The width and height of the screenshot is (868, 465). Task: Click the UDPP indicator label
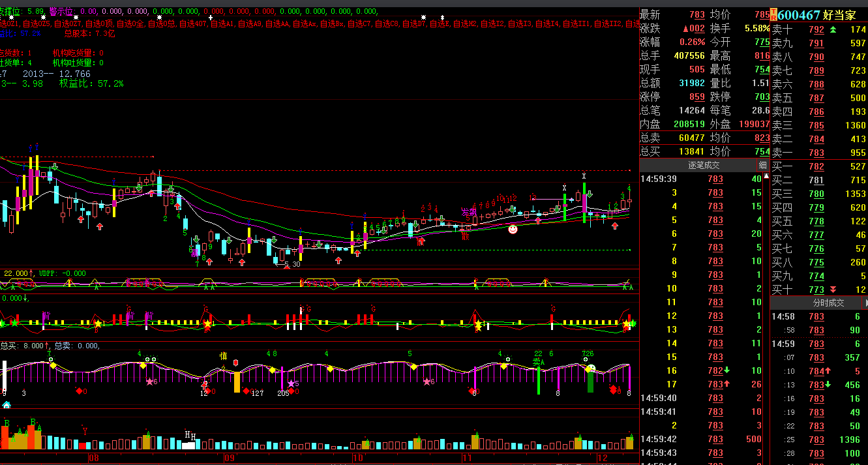click(63, 273)
